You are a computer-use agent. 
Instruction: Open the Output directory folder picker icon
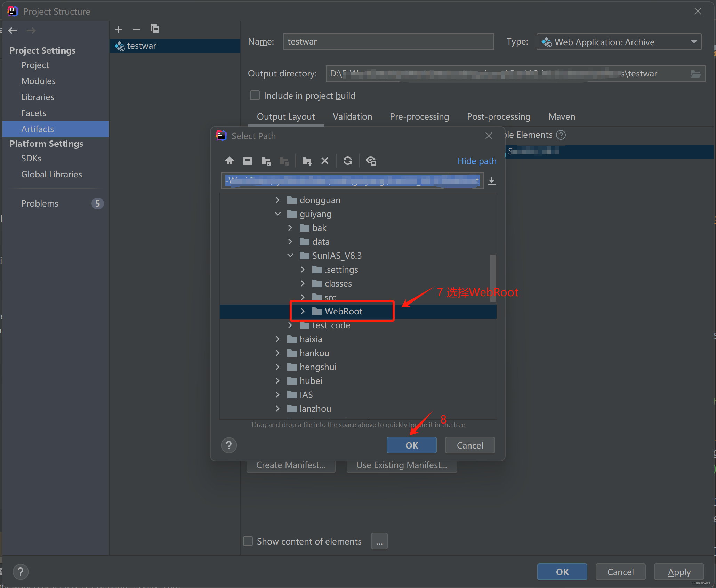tap(696, 74)
